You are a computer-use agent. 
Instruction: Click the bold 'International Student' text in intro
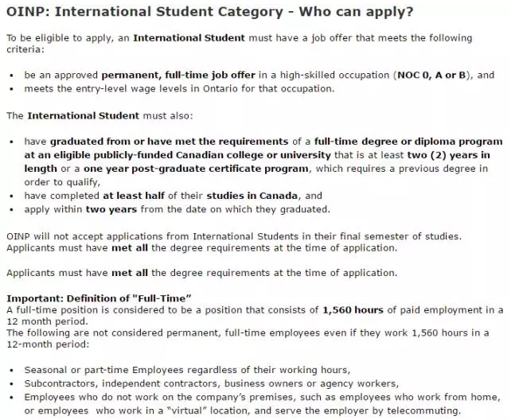pyautogui.click(x=189, y=37)
